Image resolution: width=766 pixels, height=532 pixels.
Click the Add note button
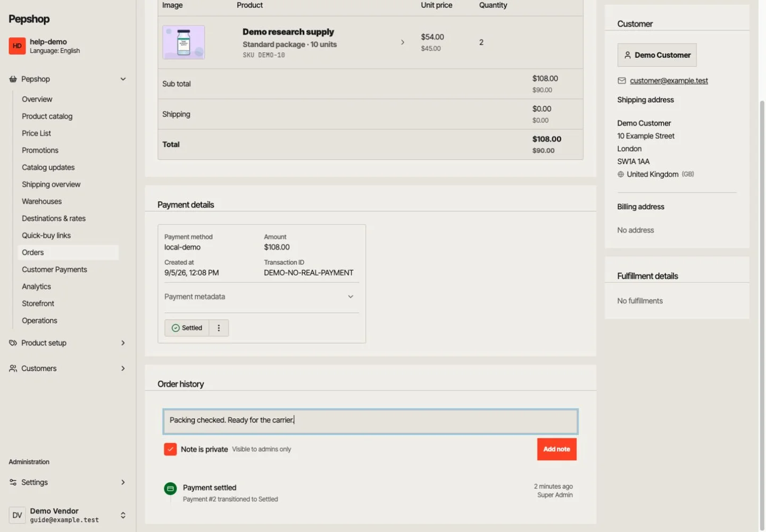point(556,450)
